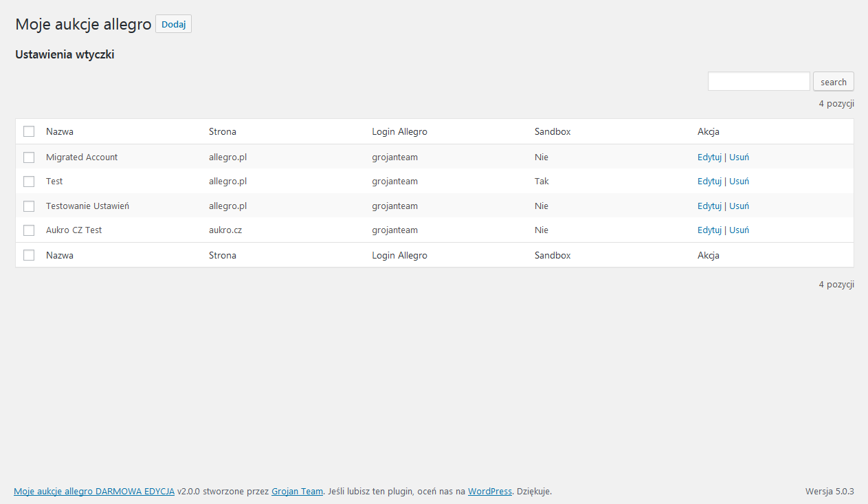The width and height of the screenshot is (868, 504).
Task: Click the Moje aukcje allegro page title
Action: 83,24
